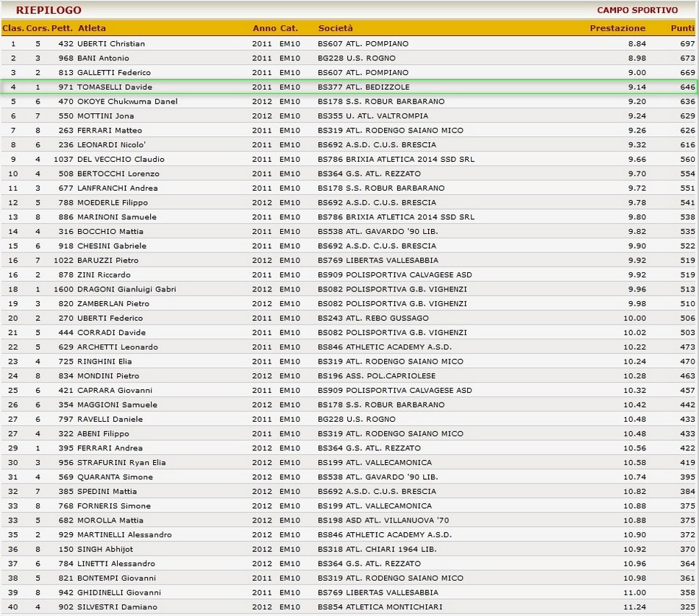
Task: Select athlete ZAMBERLAN Pietro
Action: click(x=113, y=303)
